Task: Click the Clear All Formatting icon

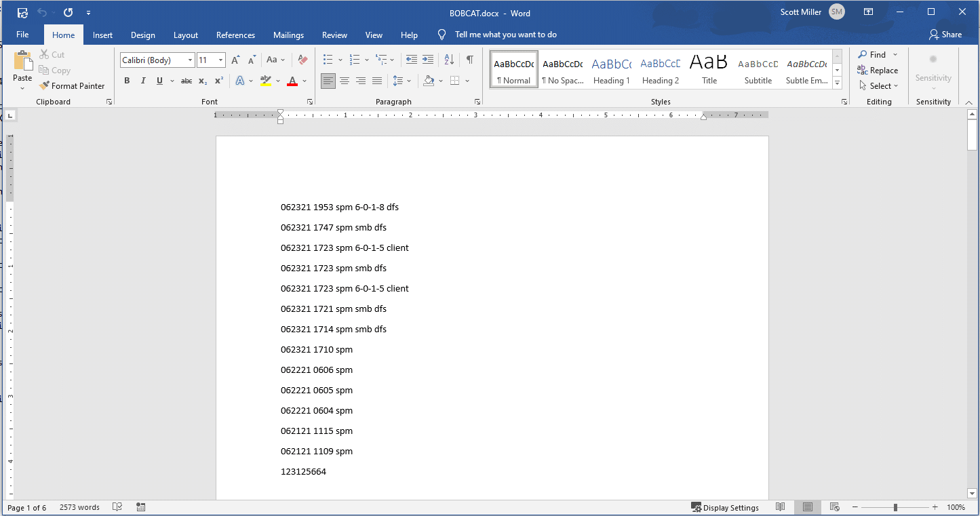Action: pyautogui.click(x=302, y=60)
